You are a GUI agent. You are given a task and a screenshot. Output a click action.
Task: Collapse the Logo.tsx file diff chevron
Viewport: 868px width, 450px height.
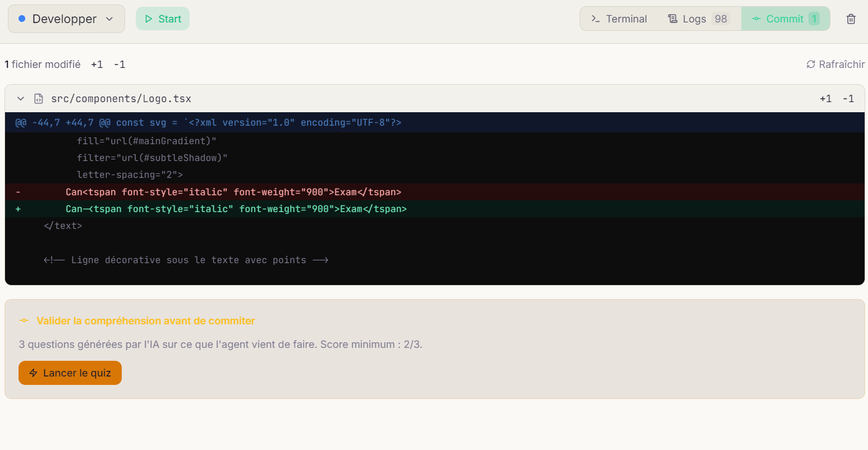coord(21,99)
